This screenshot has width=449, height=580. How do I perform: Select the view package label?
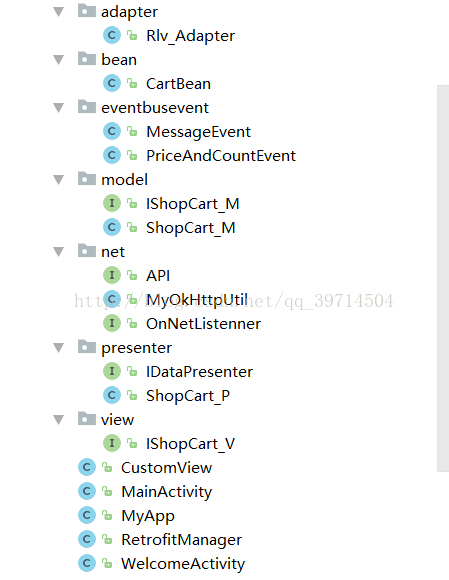118,420
